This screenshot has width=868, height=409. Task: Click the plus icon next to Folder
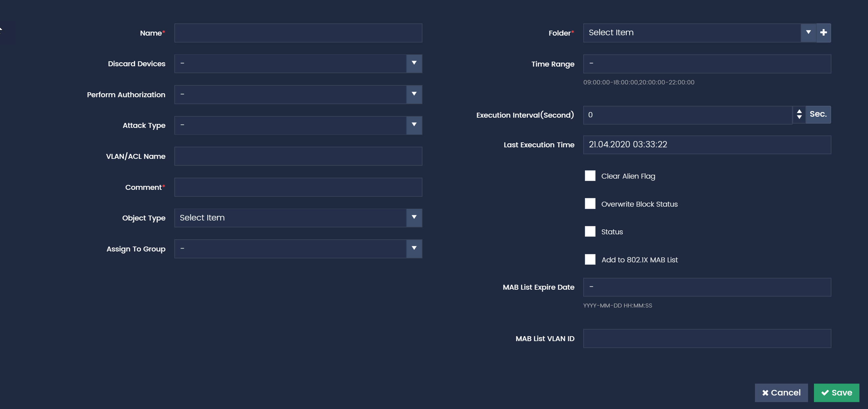(823, 33)
